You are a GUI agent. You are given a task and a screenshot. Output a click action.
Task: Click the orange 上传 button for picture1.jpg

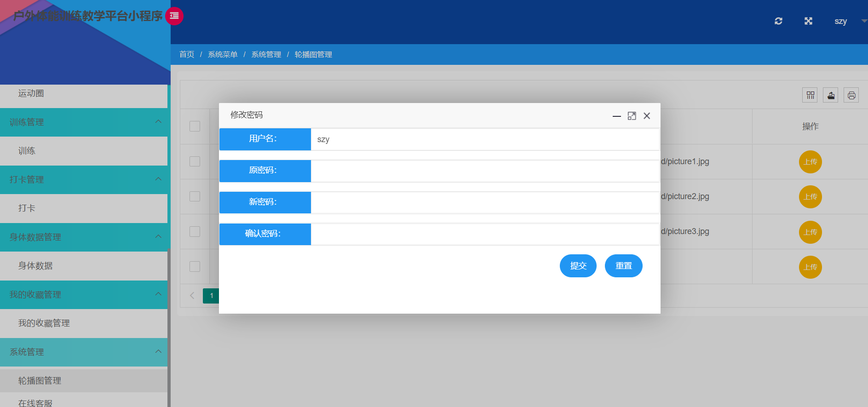811,162
